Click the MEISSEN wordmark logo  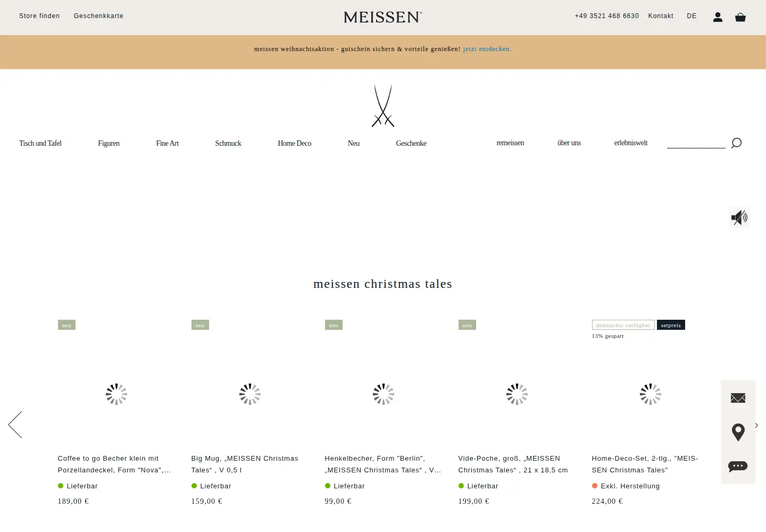point(383,17)
